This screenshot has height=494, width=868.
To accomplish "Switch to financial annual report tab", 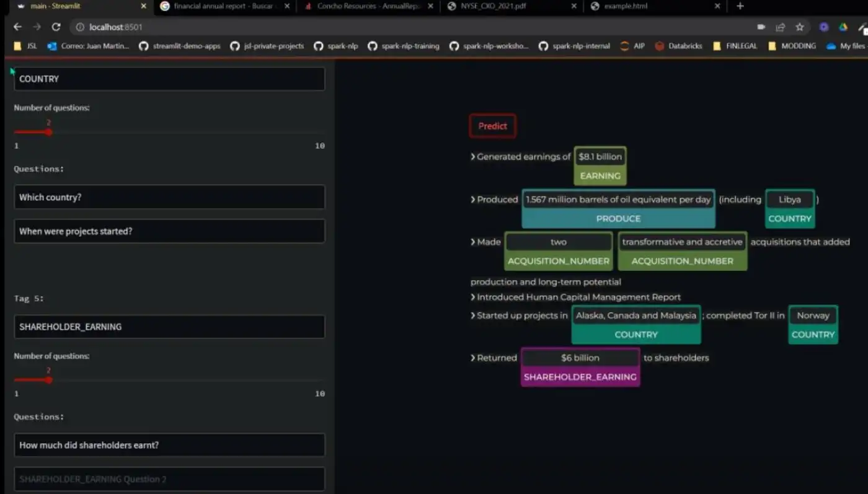I will pos(223,6).
